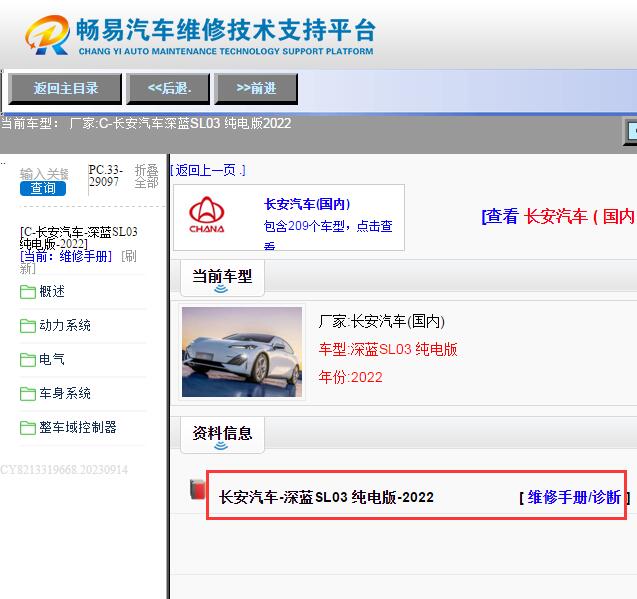Click the 返回主目录 button
The width and height of the screenshot is (637, 599).
coord(65,89)
